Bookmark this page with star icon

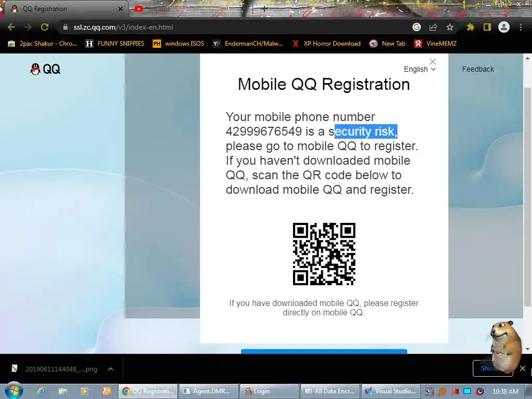[x=450, y=27]
